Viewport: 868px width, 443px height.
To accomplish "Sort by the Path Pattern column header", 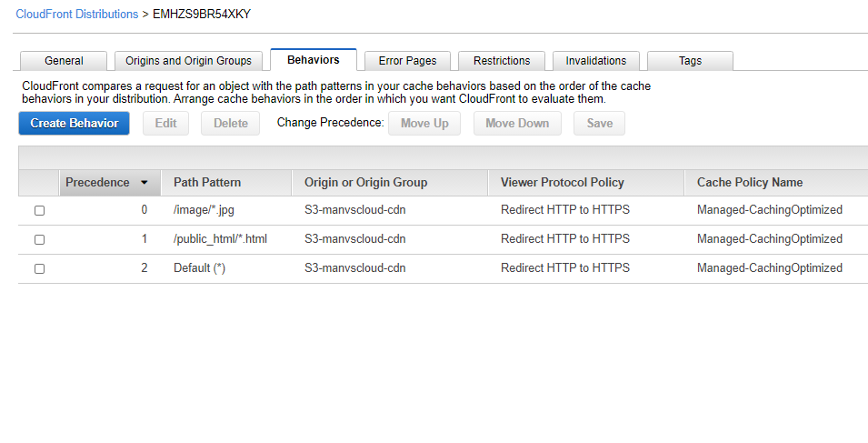I will pos(207,183).
